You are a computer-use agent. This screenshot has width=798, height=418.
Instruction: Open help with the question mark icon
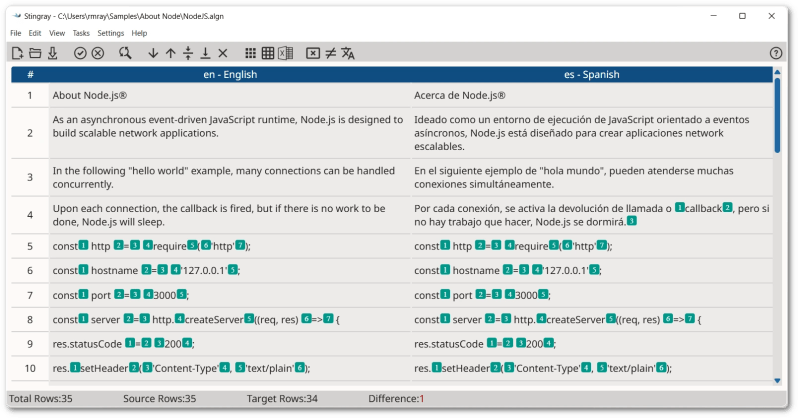point(776,53)
